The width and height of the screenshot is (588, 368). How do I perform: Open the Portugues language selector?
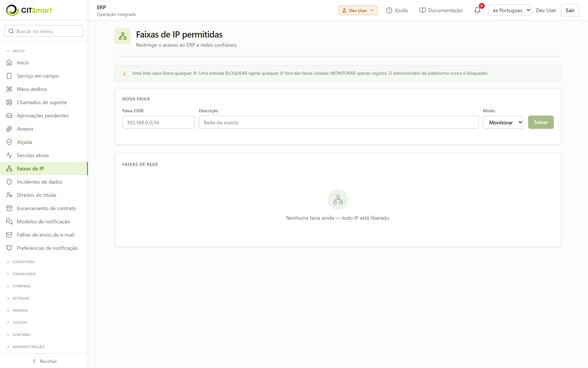point(510,10)
